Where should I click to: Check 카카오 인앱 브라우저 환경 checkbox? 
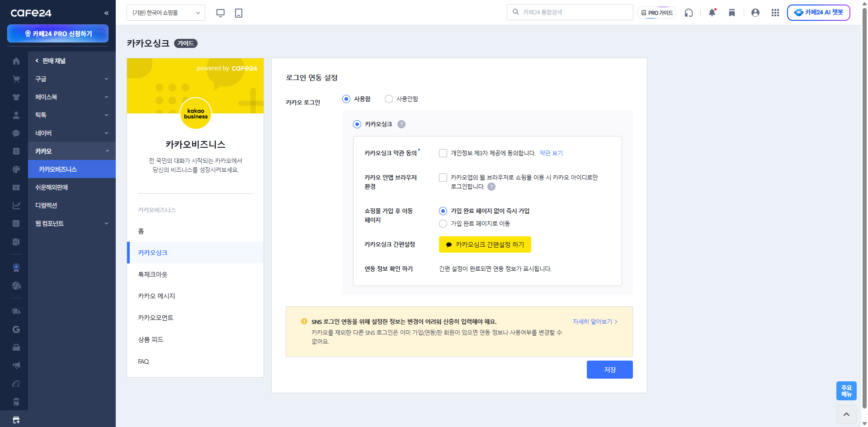443,178
